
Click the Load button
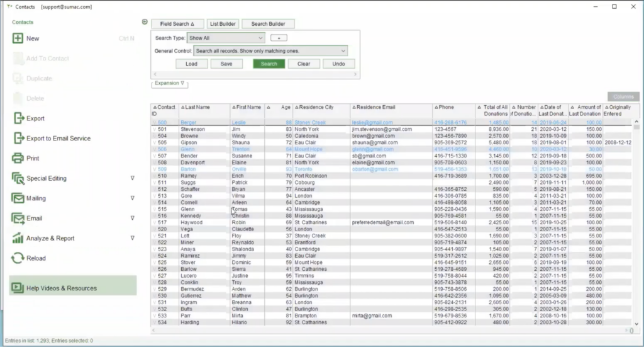pos(191,64)
